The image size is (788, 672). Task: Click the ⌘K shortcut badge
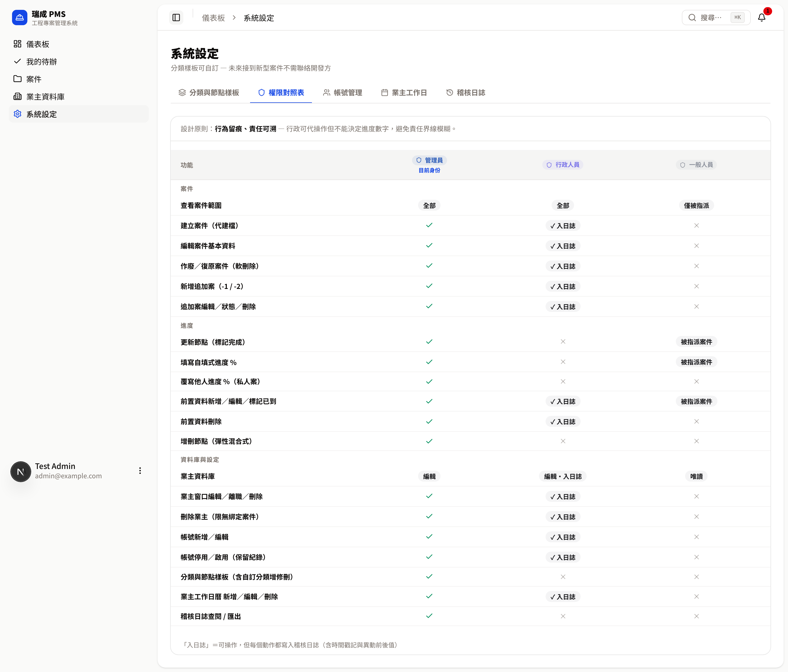coord(737,18)
